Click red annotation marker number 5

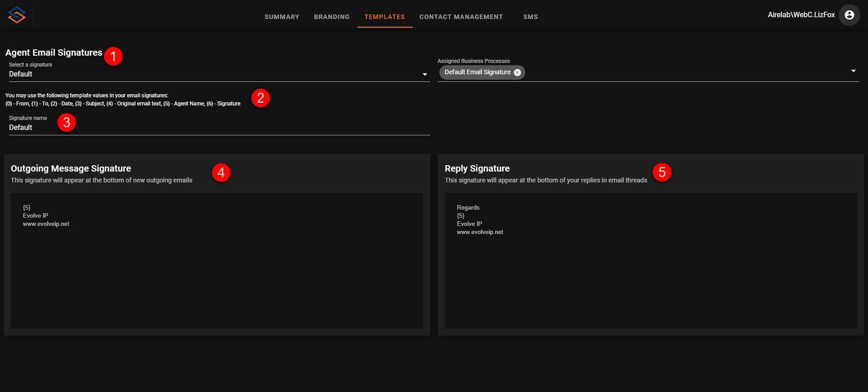(662, 172)
